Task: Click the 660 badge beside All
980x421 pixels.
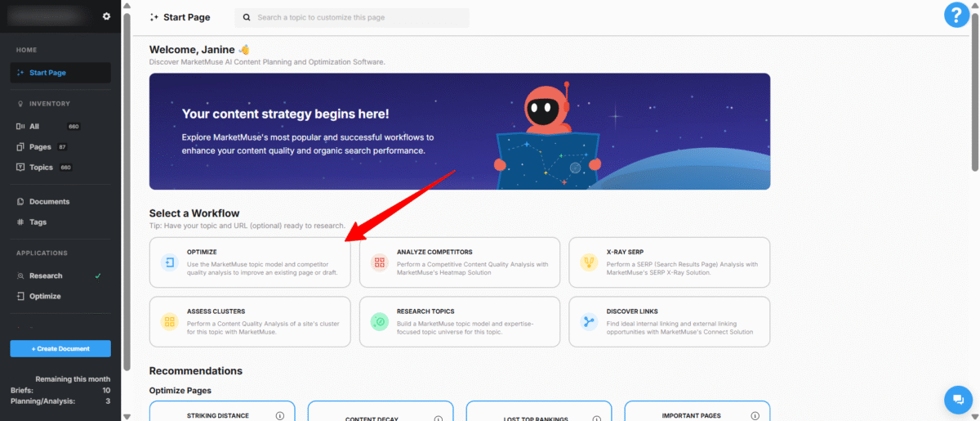Action: (x=73, y=127)
